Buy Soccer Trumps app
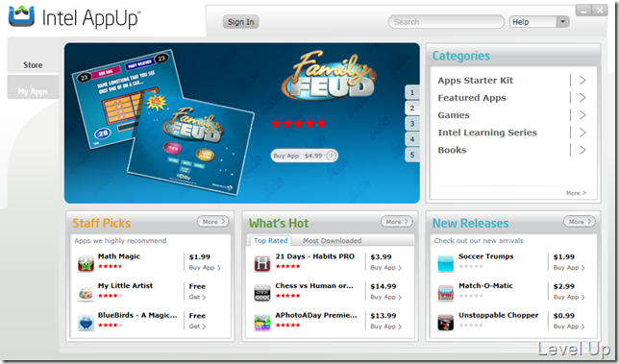This screenshot has height=364, width=619. tap(569, 267)
